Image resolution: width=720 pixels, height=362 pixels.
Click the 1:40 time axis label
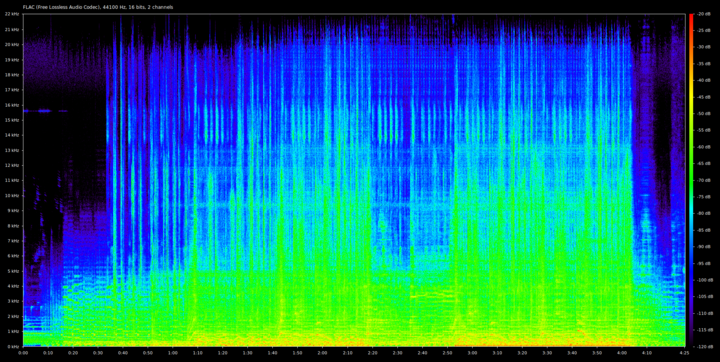tap(273, 353)
